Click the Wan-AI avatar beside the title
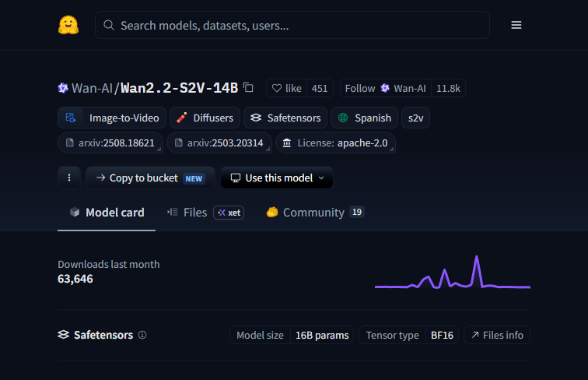The width and height of the screenshot is (588, 380). (x=63, y=88)
